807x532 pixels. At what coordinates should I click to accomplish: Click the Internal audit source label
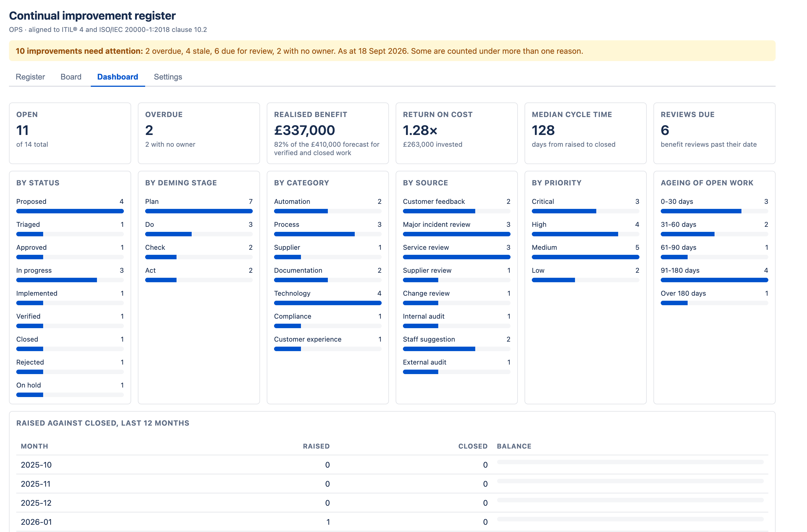tap(423, 316)
